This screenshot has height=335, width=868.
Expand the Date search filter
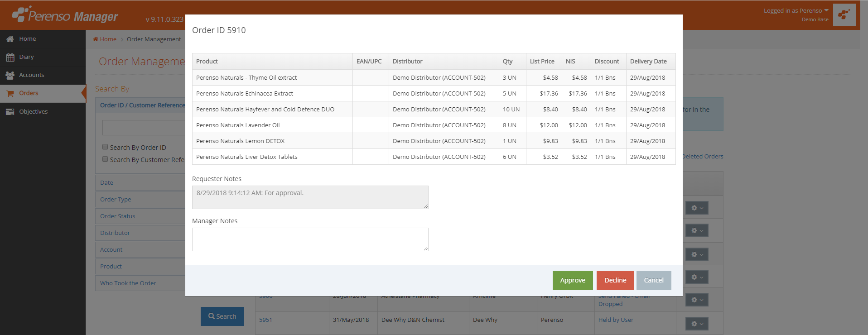point(140,182)
